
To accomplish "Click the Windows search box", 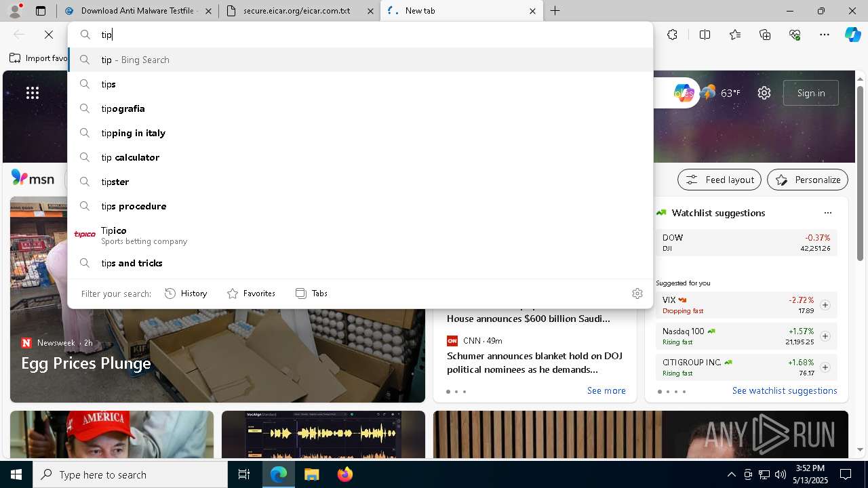I will click(130, 474).
